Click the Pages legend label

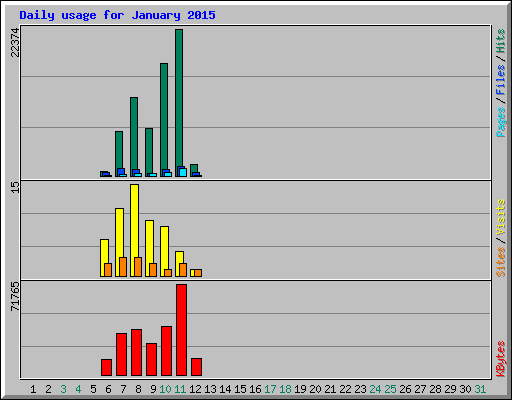pyautogui.click(x=501, y=122)
